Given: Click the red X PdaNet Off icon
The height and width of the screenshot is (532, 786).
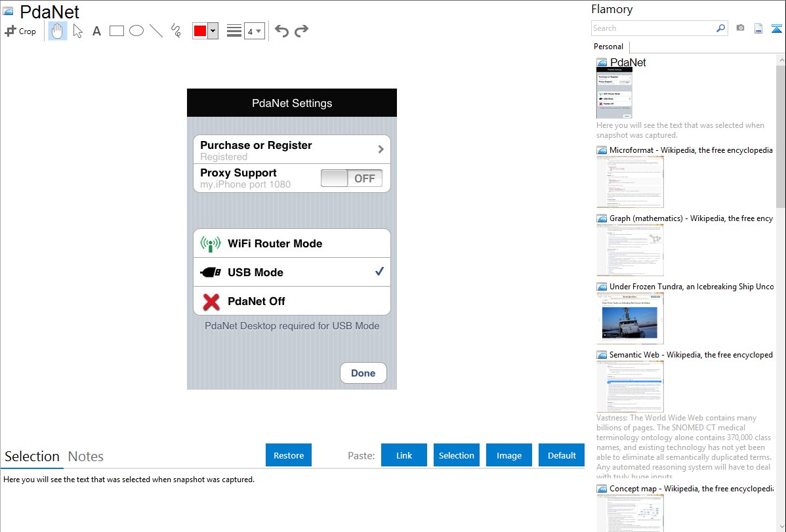Looking at the screenshot, I should [211, 301].
